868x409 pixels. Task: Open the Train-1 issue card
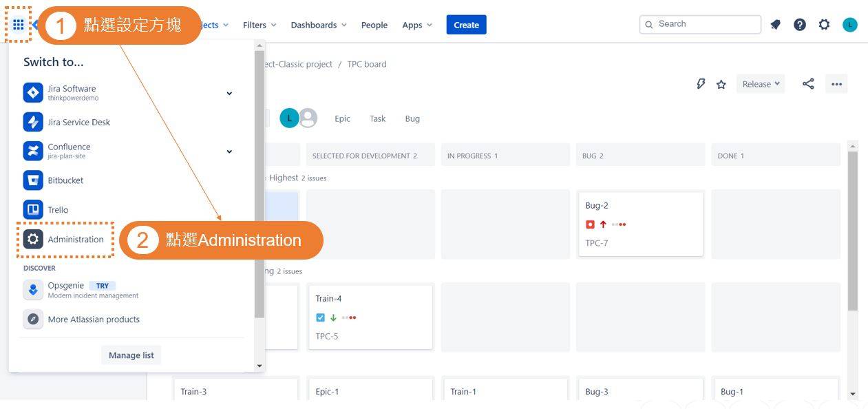506,389
